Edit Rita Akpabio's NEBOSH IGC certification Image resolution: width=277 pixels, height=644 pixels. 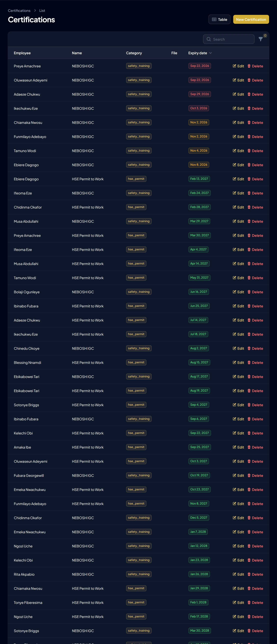pos(238,575)
